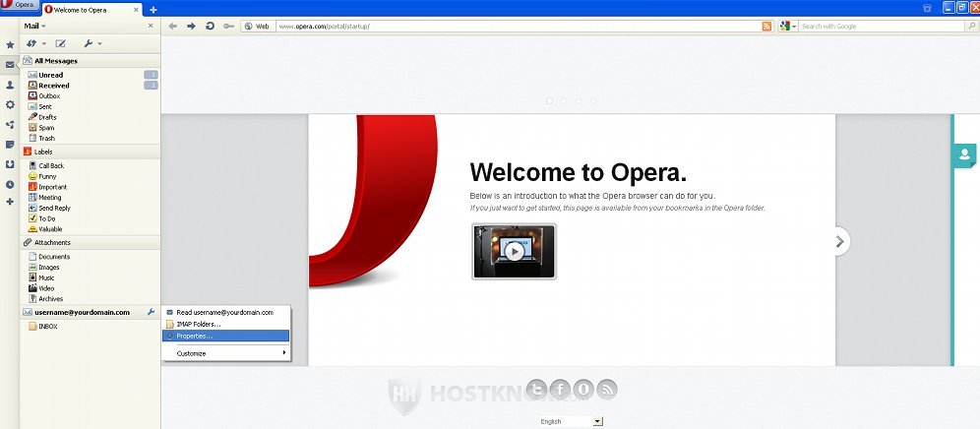Image resolution: width=980 pixels, height=429 pixels.
Task: Choose 'IMAP Folders...' from the context menu
Action: (x=225, y=324)
